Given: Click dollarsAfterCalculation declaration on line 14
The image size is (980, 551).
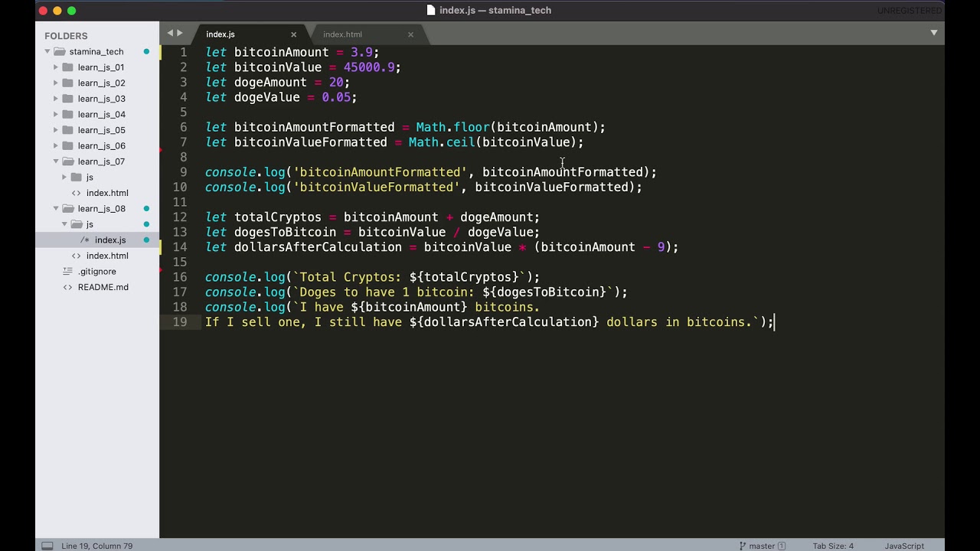Looking at the screenshot, I should pos(318,247).
